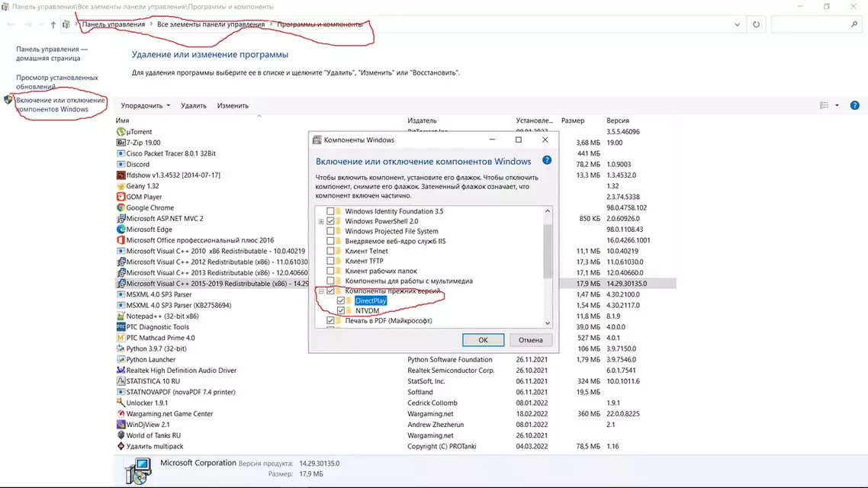Select the World of Tanks RU icon
Image resolution: width=868 pixels, height=488 pixels.
[121, 435]
